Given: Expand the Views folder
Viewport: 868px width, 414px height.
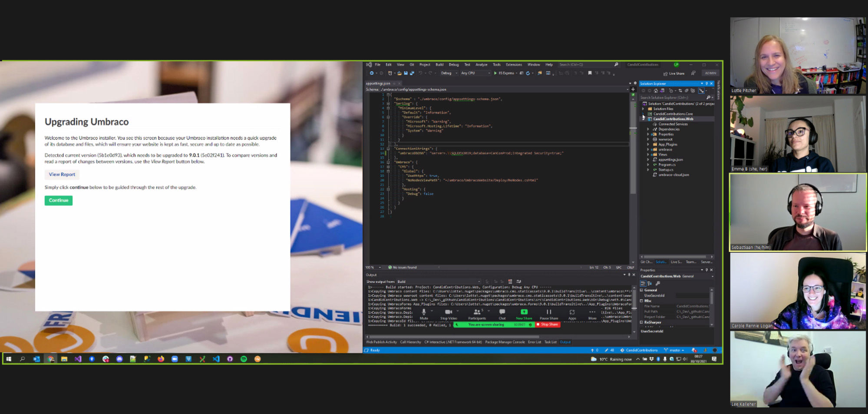Looking at the screenshot, I should [x=648, y=155].
